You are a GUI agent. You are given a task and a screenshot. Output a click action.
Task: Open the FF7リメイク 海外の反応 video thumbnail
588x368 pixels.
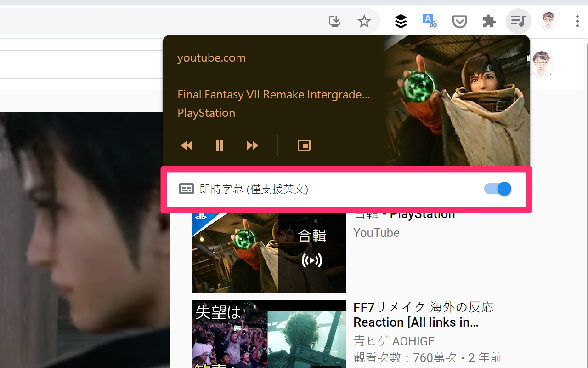pos(269,334)
